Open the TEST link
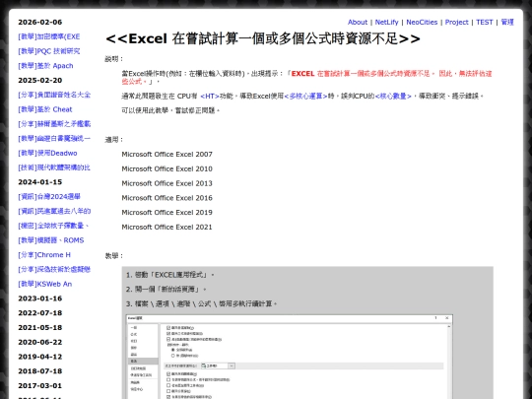This screenshot has width=532, height=399. point(484,22)
